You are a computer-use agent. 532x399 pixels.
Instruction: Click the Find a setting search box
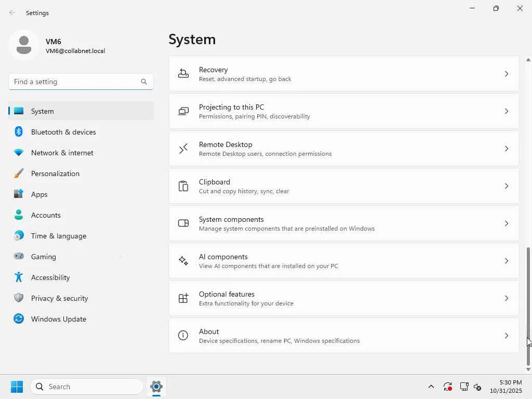81,82
